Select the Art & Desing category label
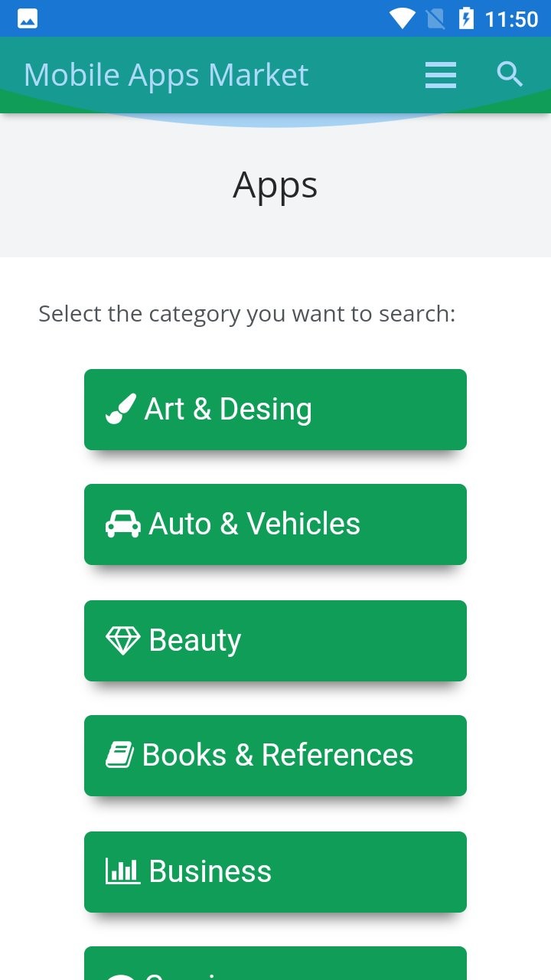The image size is (551, 980). click(228, 409)
